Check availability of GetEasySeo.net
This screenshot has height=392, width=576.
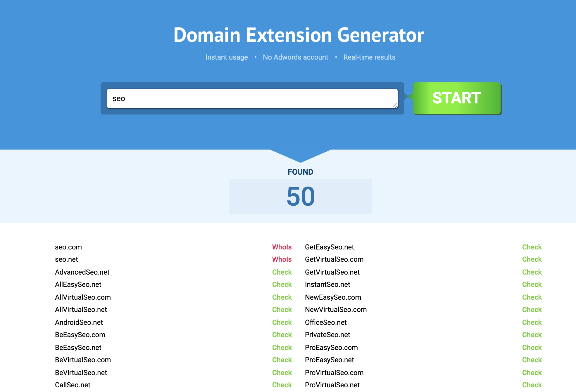pyautogui.click(x=532, y=247)
